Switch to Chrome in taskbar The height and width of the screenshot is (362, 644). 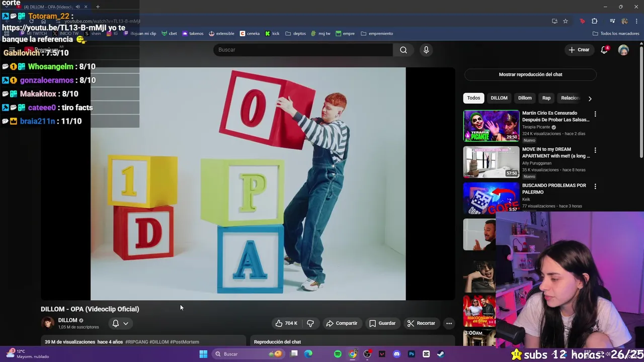click(x=353, y=354)
